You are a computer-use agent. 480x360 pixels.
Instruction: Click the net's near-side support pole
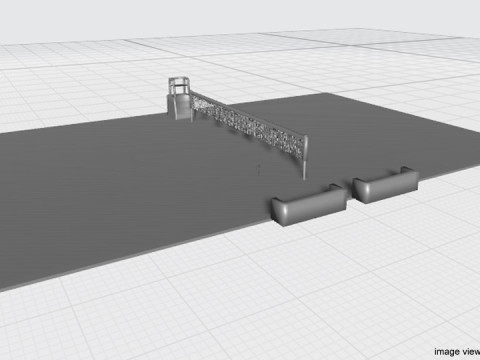pos(305,157)
